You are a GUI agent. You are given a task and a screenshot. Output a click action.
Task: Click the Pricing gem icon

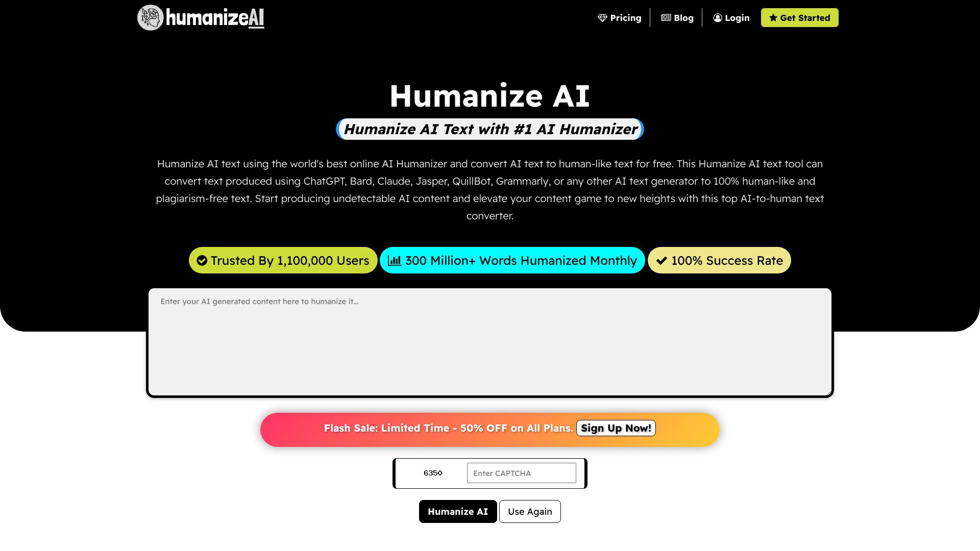602,17
